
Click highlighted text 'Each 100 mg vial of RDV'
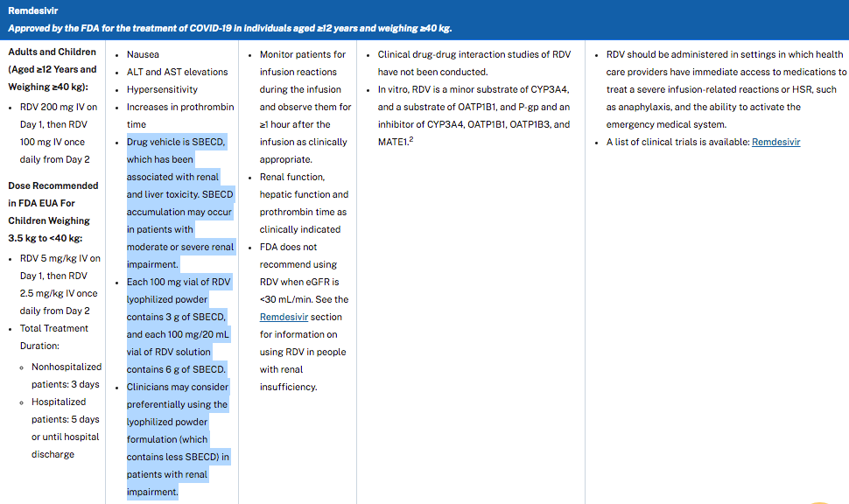(179, 282)
